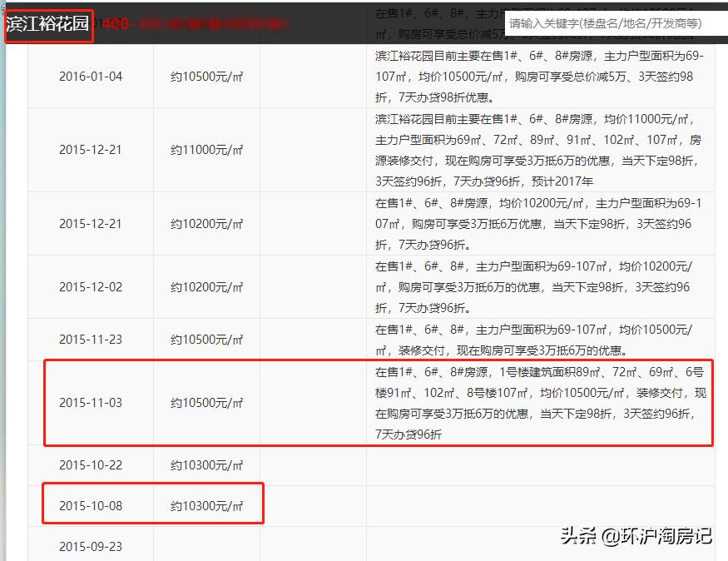
Task: Click the 2015-12-02 date cell
Action: [x=92, y=286]
